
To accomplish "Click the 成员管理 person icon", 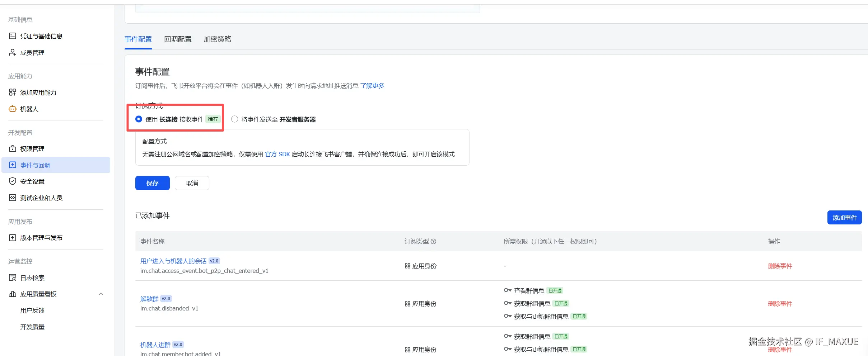I will (13, 52).
